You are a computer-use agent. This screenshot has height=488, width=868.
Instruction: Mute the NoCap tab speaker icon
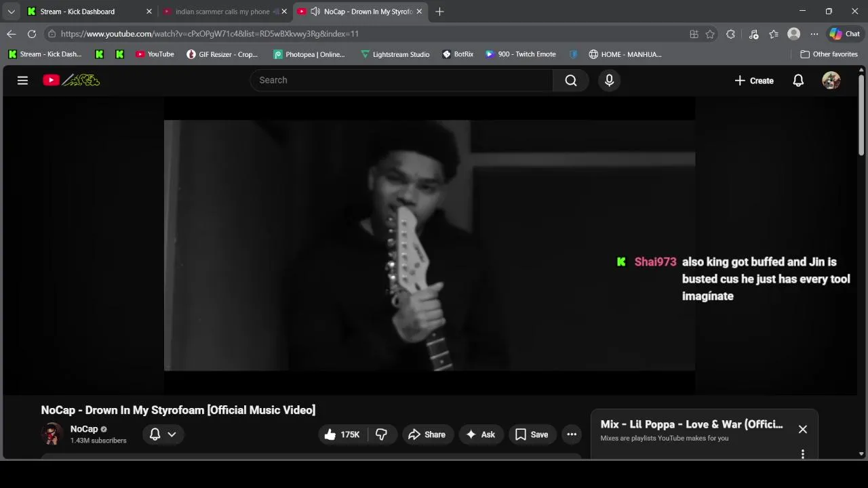(315, 12)
